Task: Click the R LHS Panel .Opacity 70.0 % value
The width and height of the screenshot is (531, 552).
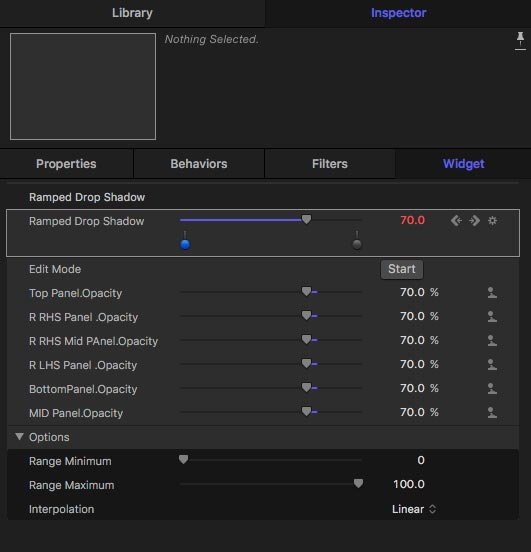Action: pos(419,364)
